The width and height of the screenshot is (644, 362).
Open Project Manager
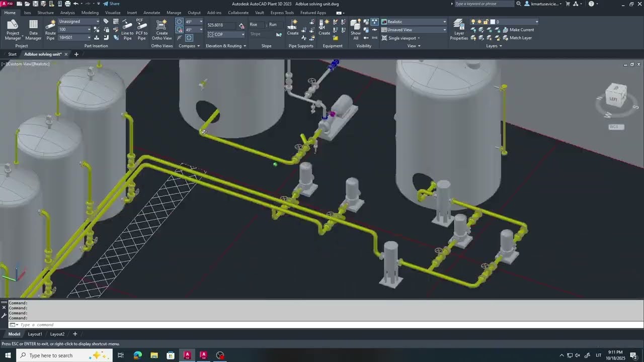[13, 30]
